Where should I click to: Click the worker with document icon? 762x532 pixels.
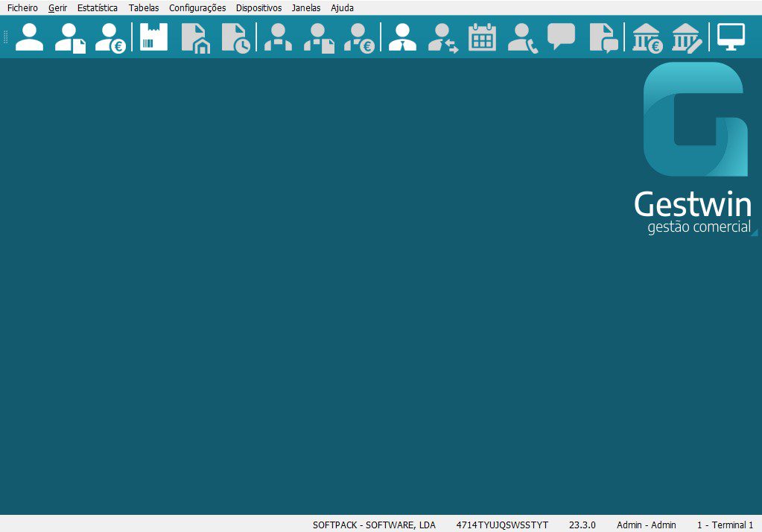coord(319,38)
